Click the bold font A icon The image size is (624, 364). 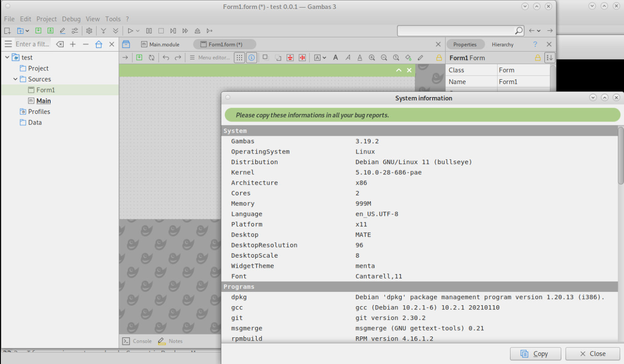pos(336,57)
